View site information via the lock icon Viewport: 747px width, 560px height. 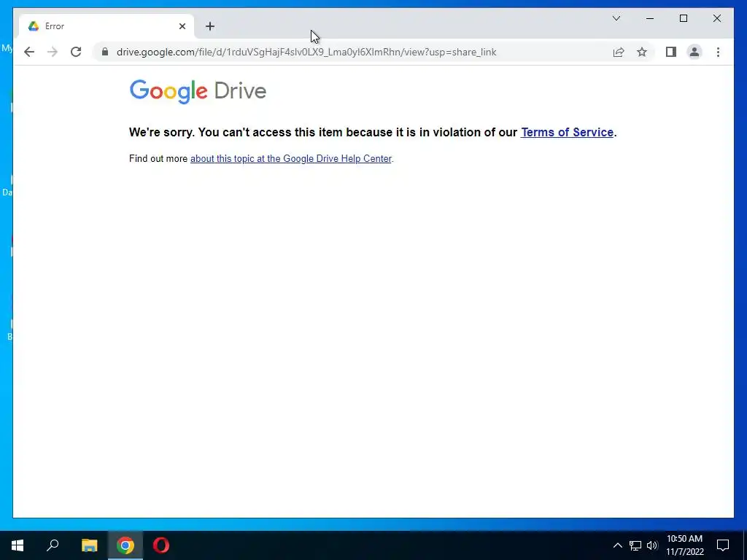(105, 52)
